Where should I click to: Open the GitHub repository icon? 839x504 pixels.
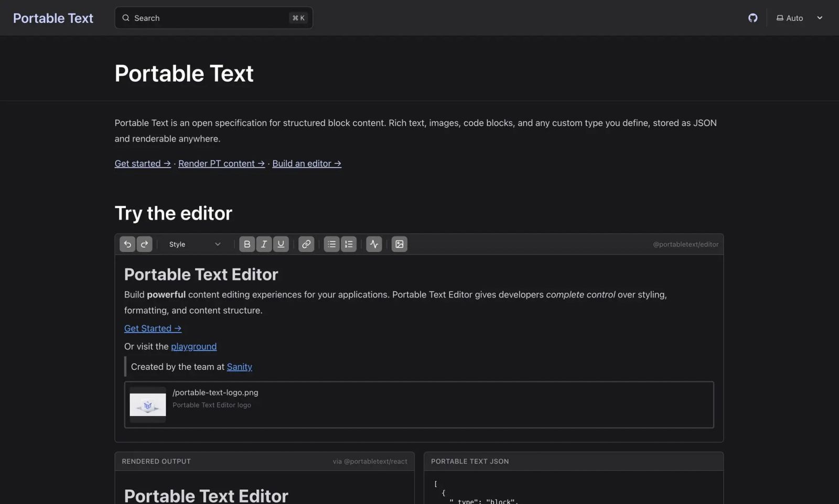pos(752,18)
